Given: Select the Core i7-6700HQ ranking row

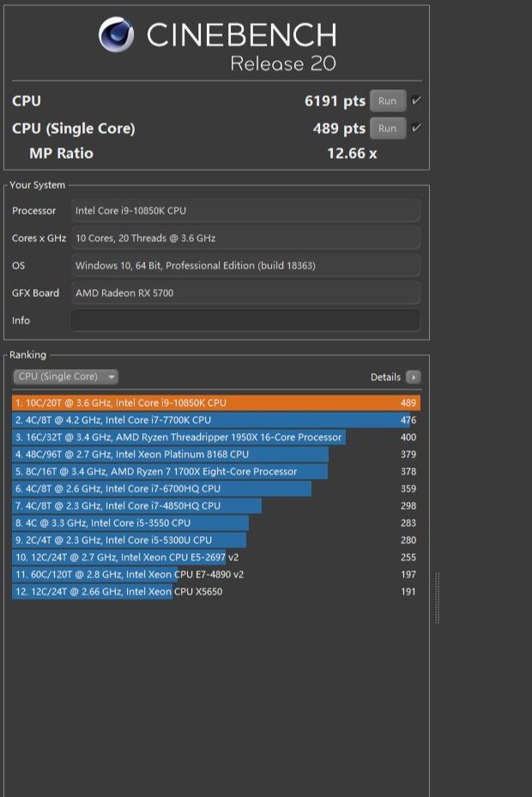Looking at the screenshot, I should 215,489.
